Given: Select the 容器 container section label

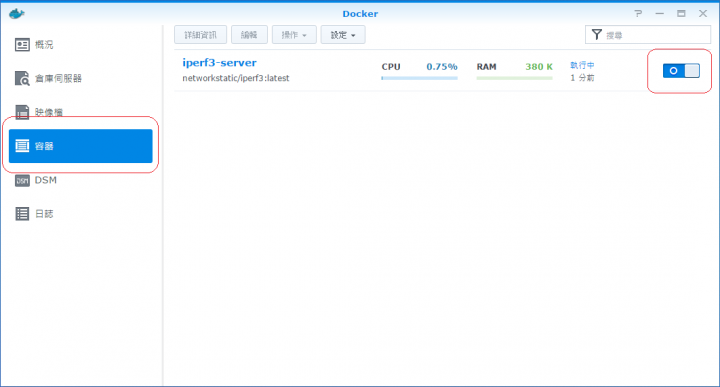Looking at the screenshot, I should (x=44, y=146).
